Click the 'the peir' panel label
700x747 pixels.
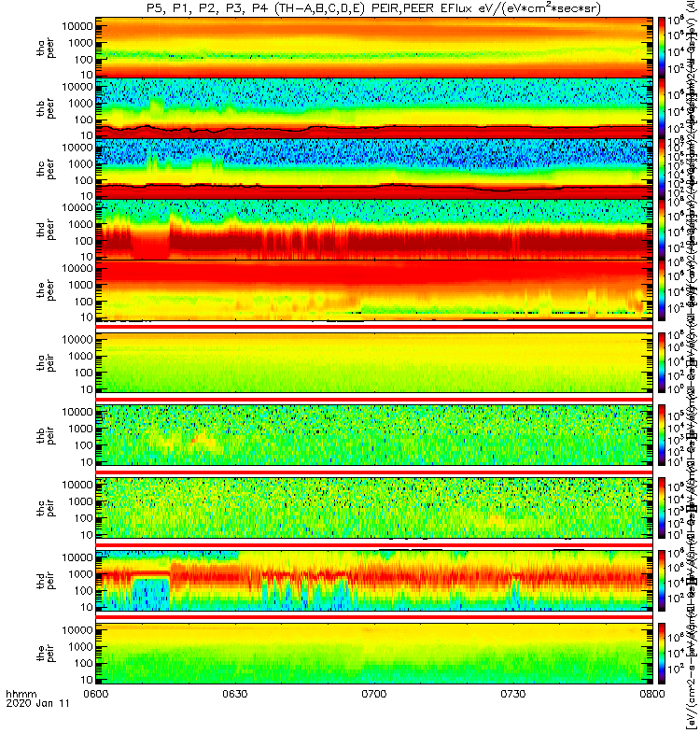pyautogui.click(x=46, y=653)
